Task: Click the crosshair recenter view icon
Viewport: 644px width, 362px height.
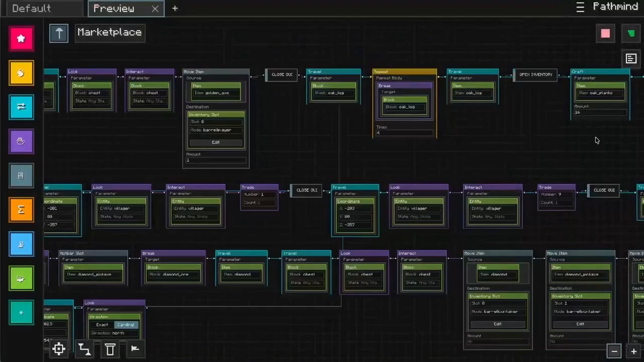Action: pyautogui.click(x=59, y=349)
